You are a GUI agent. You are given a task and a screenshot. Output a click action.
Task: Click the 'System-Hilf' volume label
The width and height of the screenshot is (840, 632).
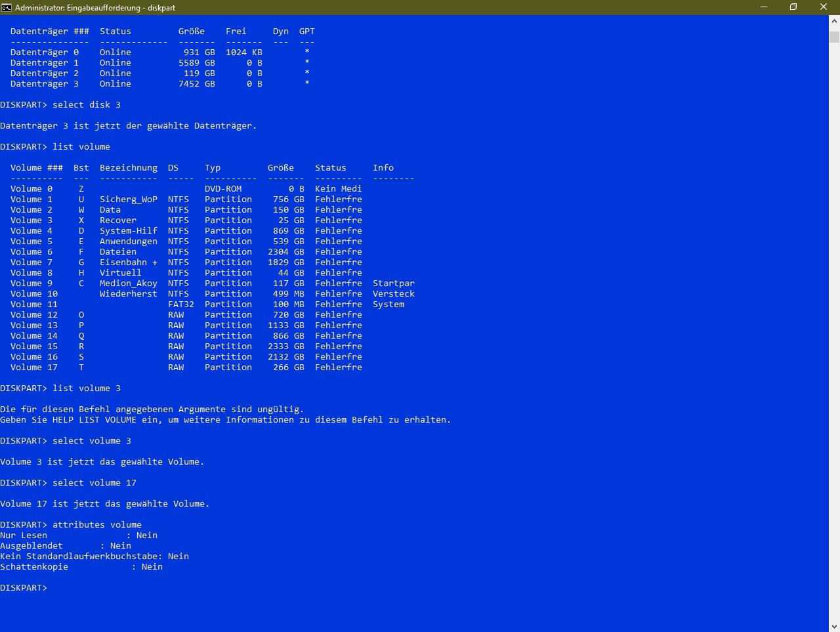point(129,231)
